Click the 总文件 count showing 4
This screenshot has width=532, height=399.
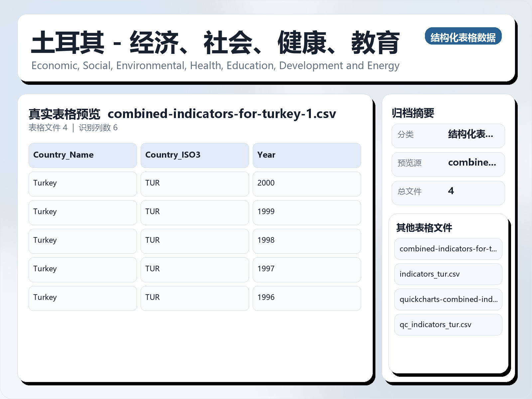pos(450,191)
